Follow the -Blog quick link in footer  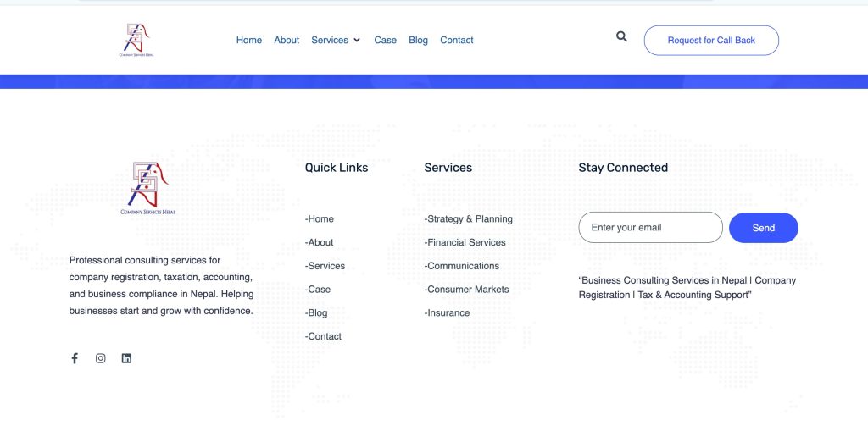[x=316, y=313]
